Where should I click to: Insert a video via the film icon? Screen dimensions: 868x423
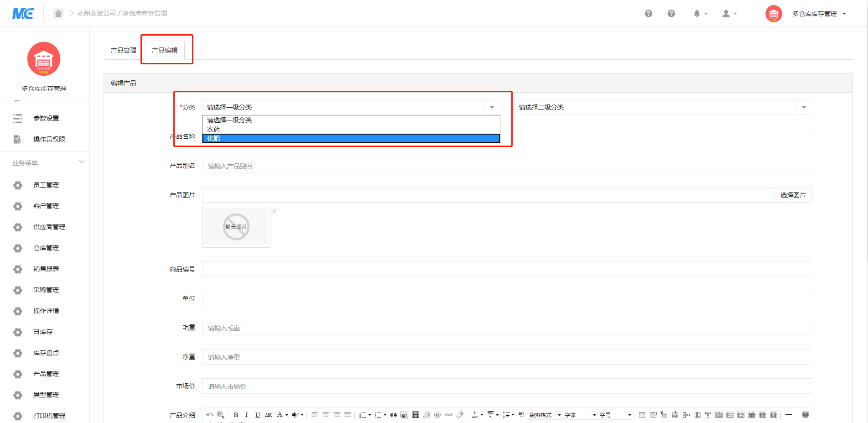point(416,415)
